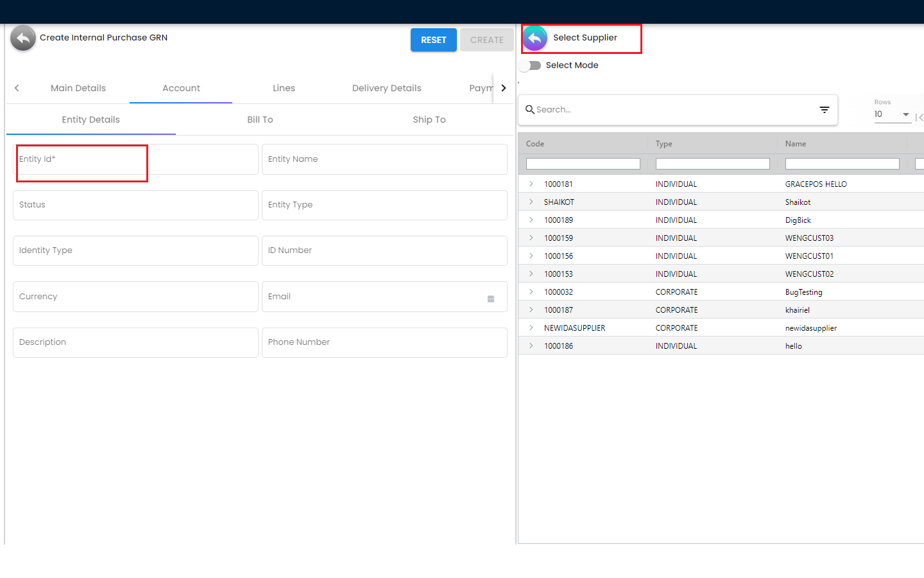The image size is (924, 578).
Task: Click back arrow beside Create Internal Purchase GRN
Action: pos(23,39)
